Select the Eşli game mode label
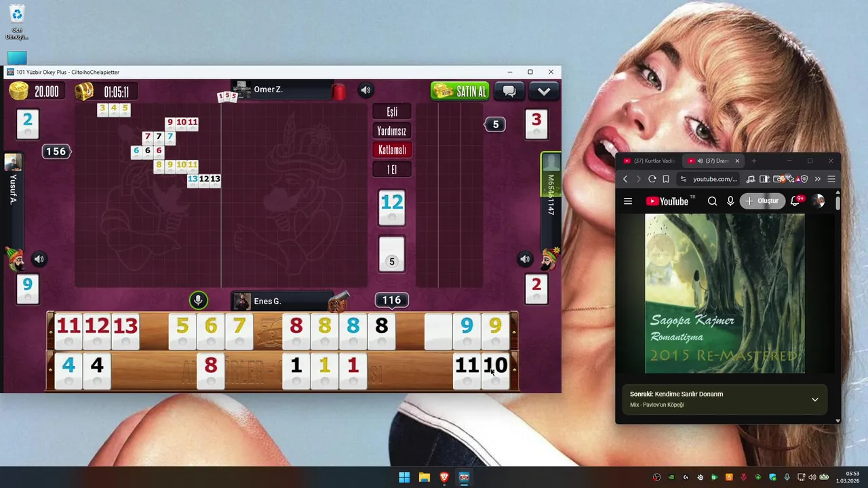Screen dimensions: 868x488 392,112
